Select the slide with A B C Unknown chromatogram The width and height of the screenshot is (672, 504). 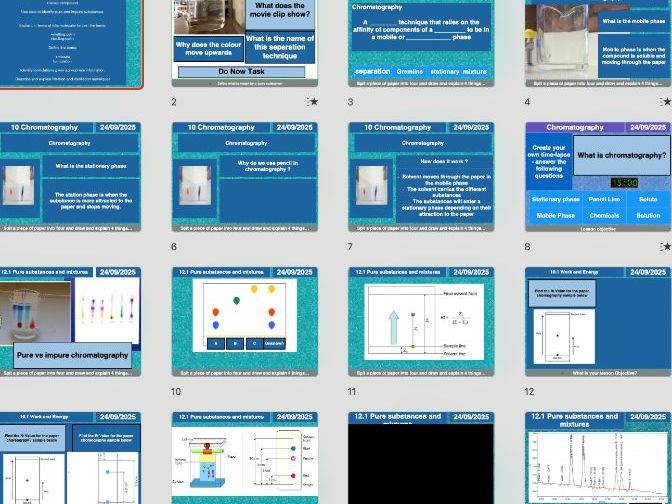click(245, 321)
